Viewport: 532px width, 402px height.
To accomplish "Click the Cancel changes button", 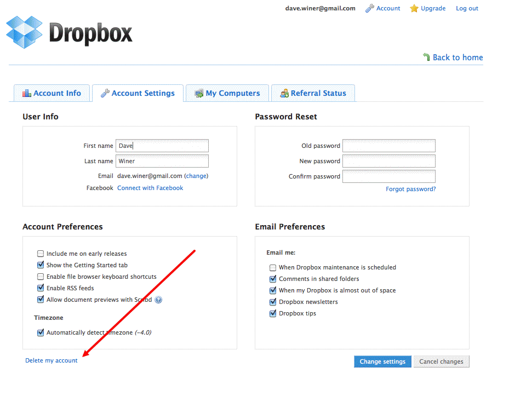I will tap(441, 361).
